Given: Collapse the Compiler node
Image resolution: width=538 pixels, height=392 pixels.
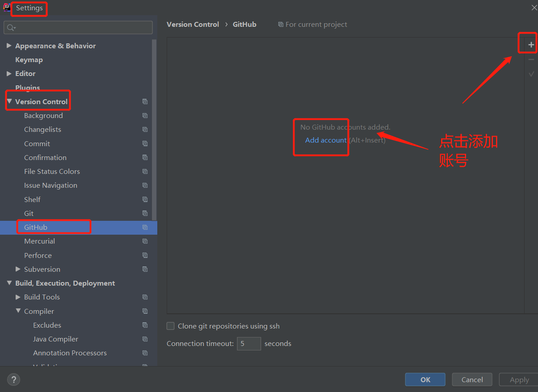Looking at the screenshot, I should pos(18,311).
